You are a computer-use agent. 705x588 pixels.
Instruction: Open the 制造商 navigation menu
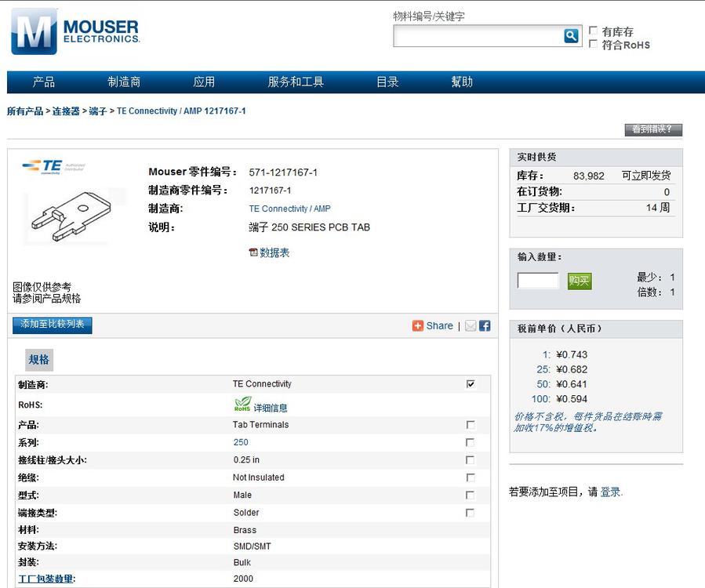pyautogui.click(x=124, y=82)
